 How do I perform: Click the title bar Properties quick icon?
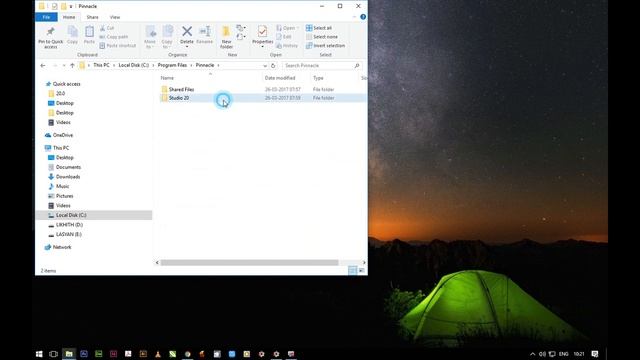coord(54,6)
